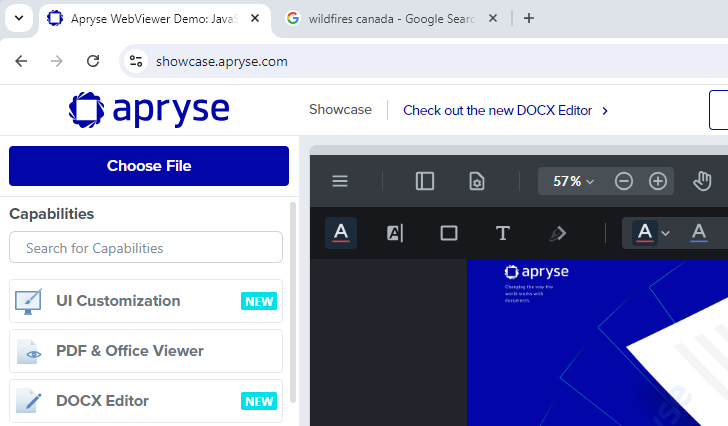Close the wildfires canada tab
Image resolution: width=728 pixels, height=426 pixels.
(x=493, y=18)
